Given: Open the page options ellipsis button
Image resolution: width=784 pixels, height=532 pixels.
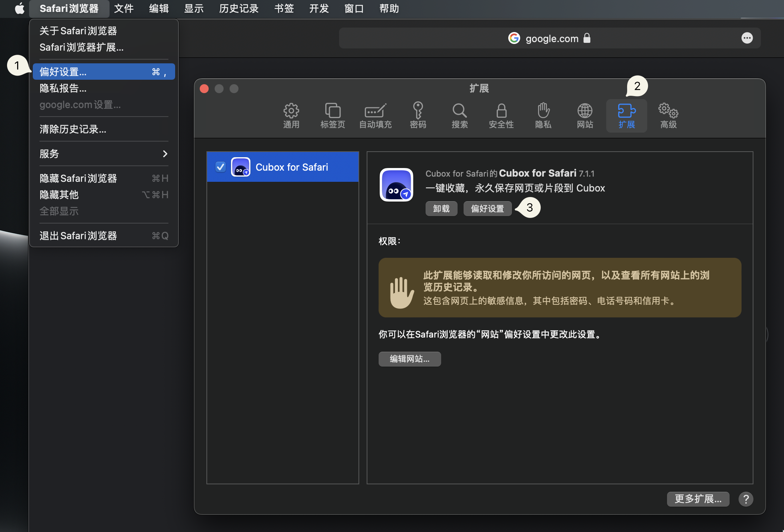Looking at the screenshot, I should pyautogui.click(x=747, y=38).
